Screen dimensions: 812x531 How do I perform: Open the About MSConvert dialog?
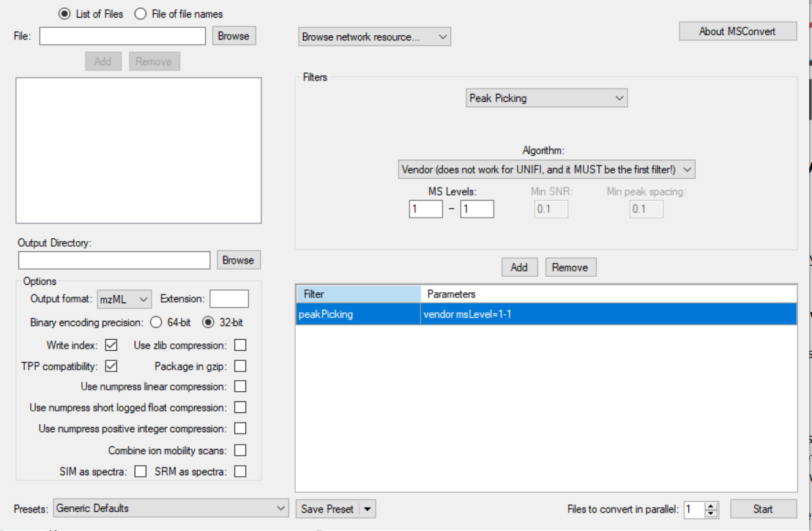click(737, 31)
